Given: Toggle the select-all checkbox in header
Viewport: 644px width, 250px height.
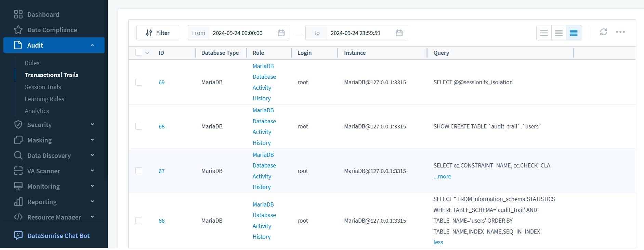Looking at the screenshot, I should [x=139, y=52].
